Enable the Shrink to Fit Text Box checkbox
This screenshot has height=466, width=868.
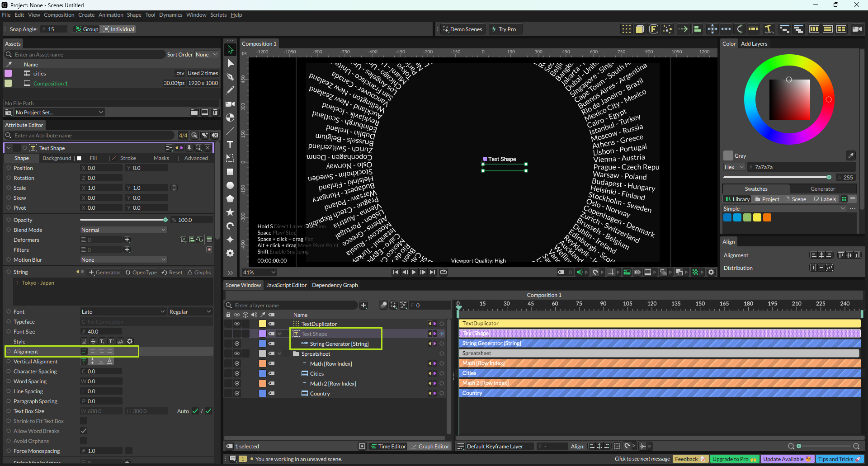coord(84,421)
